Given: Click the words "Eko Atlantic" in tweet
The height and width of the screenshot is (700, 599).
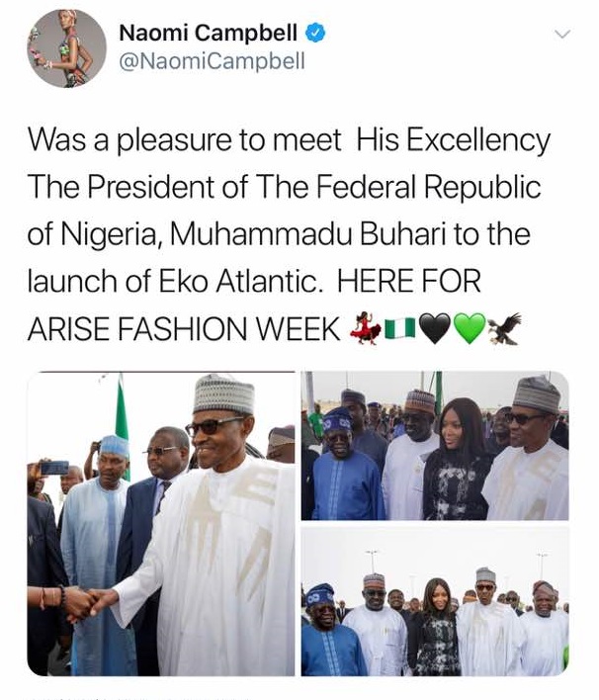Looking at the screenshot, I should tap(246, 282).
